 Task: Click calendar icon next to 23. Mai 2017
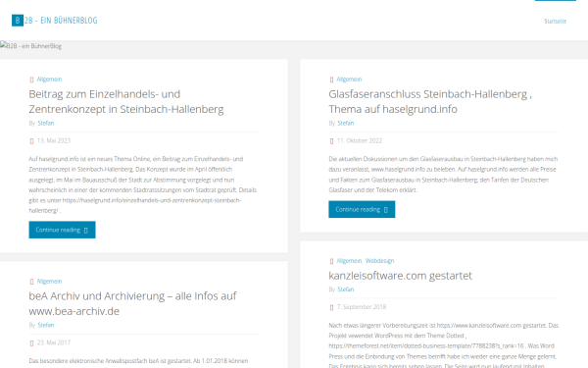31,343
